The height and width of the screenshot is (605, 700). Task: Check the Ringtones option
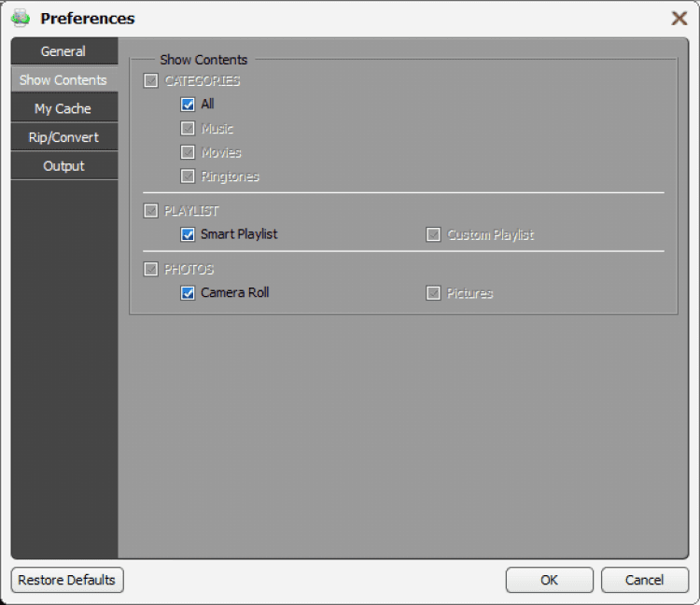189,176
